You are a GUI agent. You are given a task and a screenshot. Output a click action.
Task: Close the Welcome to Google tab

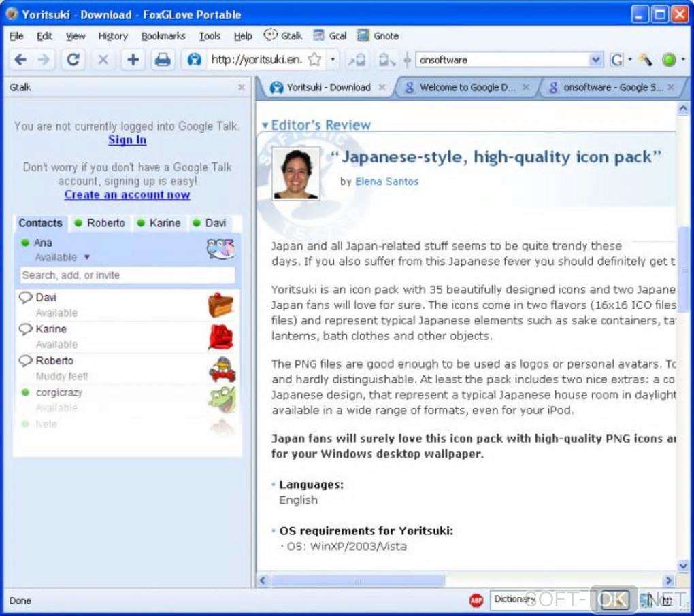click(525, 87)
